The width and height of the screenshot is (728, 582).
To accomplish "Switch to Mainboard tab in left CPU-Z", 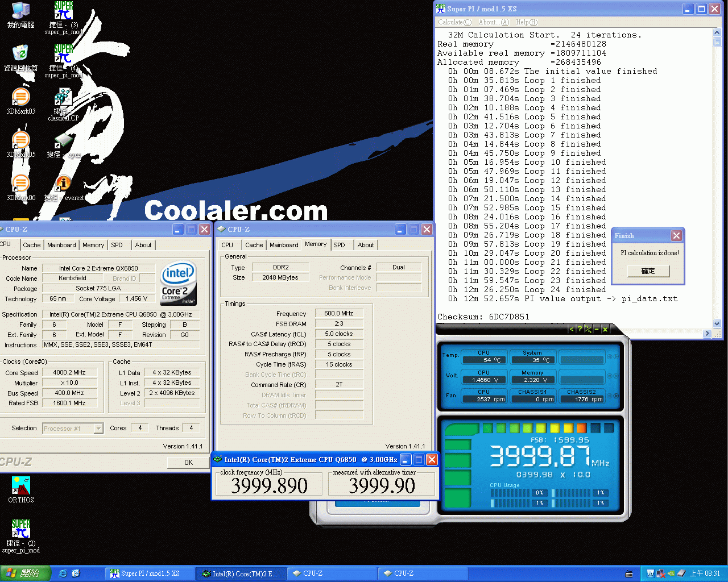I will click(61, 245).
